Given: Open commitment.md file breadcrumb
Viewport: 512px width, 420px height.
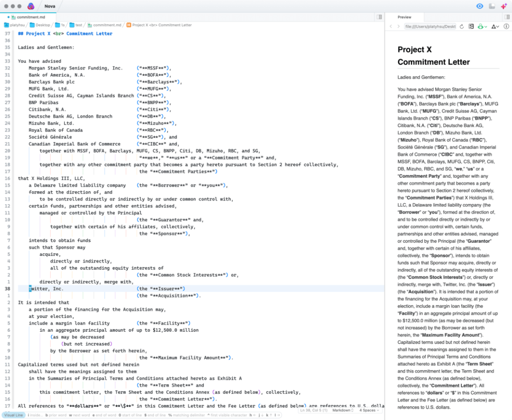Looking at the screenshot, I should click(104, 25).
